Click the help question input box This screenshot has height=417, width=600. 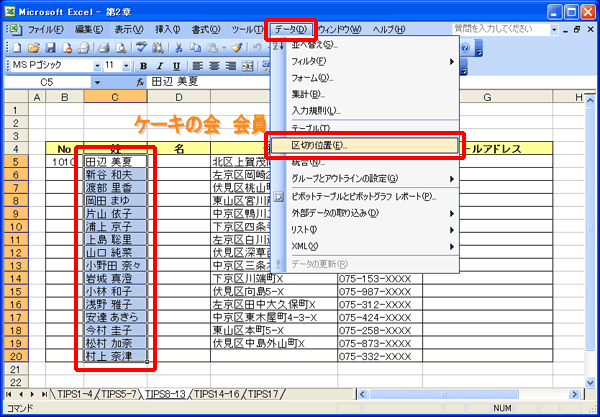point(501,29)
